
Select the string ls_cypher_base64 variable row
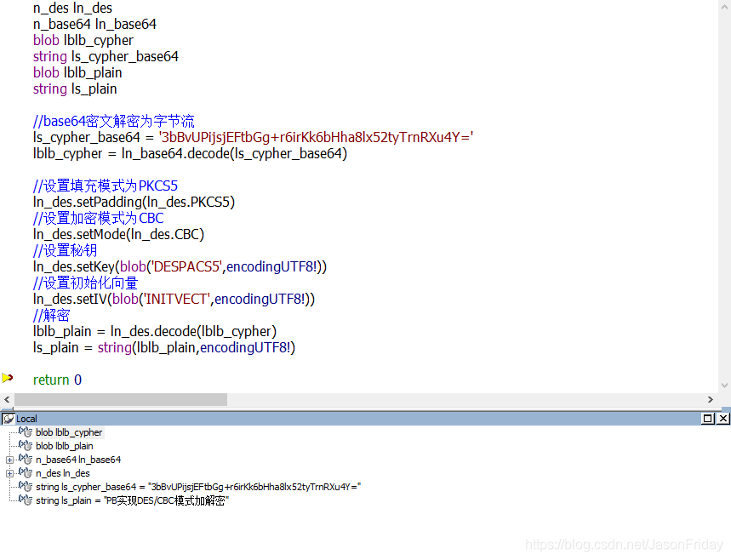(x=198, y=487)
